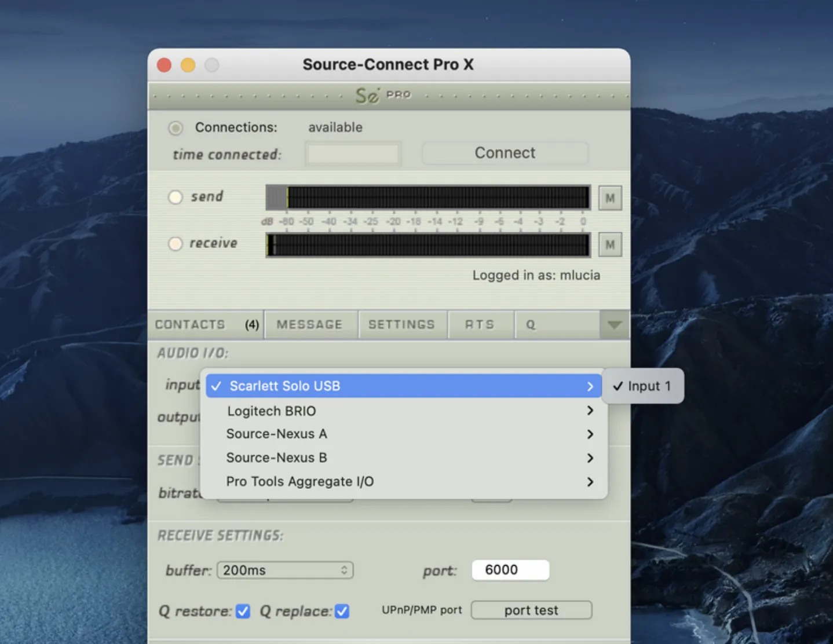The width and height of the screenshot is (833, 644).
Task: Click the 'available' connection status text
Action: pos(335,127)
